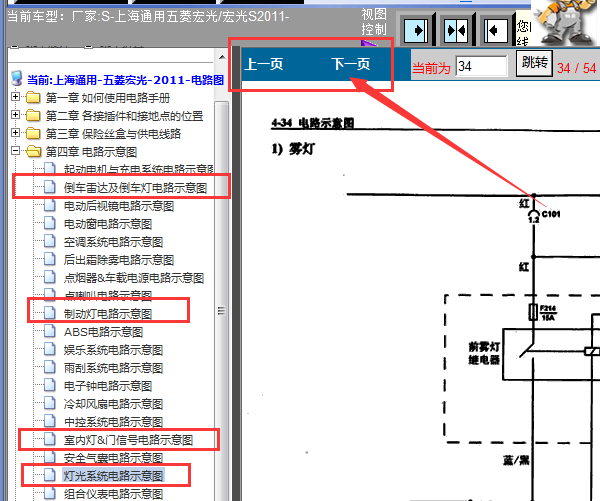This screenshot has width=600, height=501.
Task: Click page icon beside 雨刮系统电路示意图
Action: coord(49,367)
